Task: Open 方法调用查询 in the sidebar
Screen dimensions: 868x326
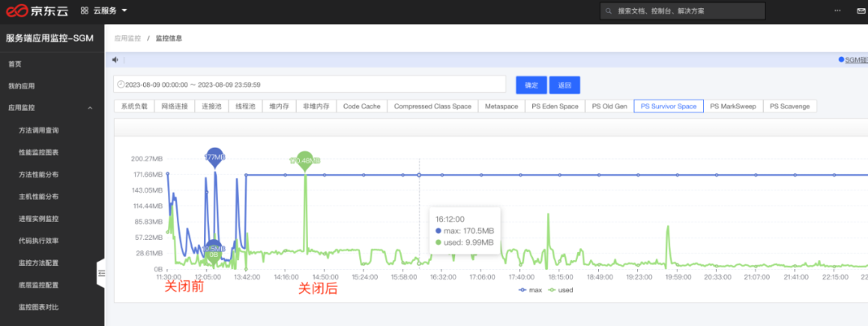Action: (x=39, y=131)
